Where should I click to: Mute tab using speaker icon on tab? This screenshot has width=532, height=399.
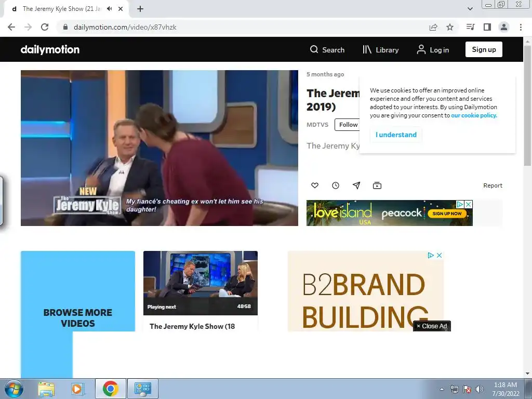[x=109, y=9]
